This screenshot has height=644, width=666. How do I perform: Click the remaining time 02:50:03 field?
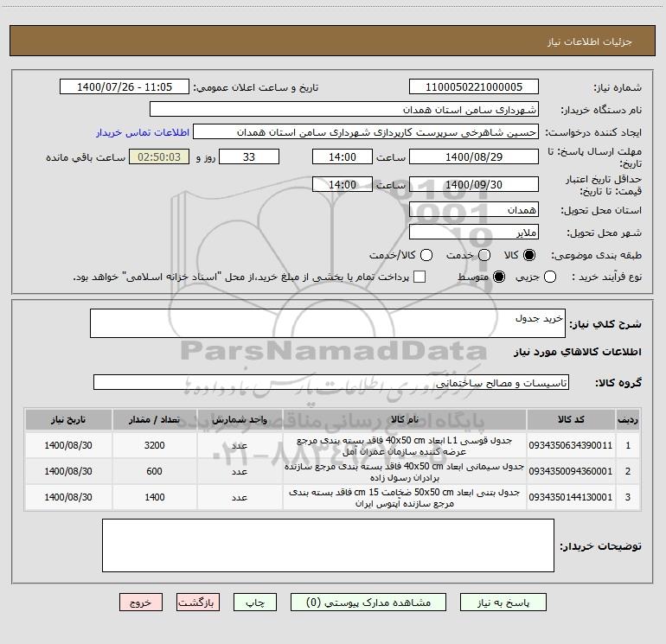(159, 156)
